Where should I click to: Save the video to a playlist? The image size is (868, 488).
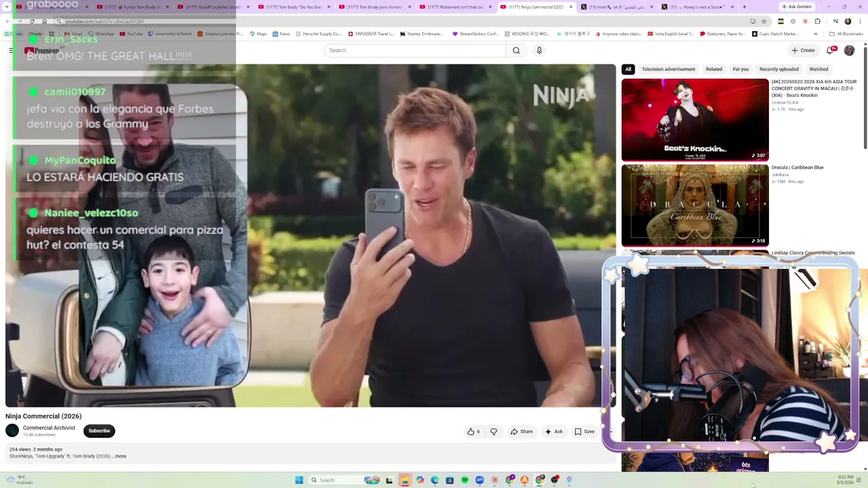pyautogui.click(x=585, y=432)
